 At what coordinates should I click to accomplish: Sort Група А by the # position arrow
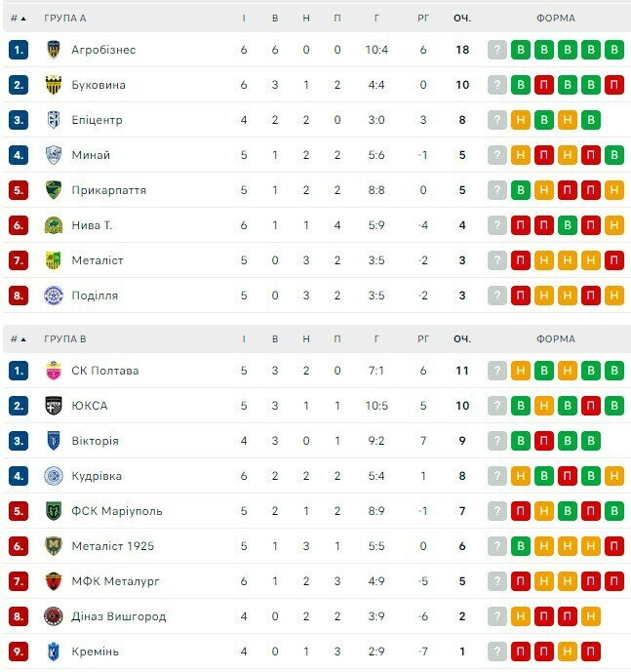[x=22, y=18]
